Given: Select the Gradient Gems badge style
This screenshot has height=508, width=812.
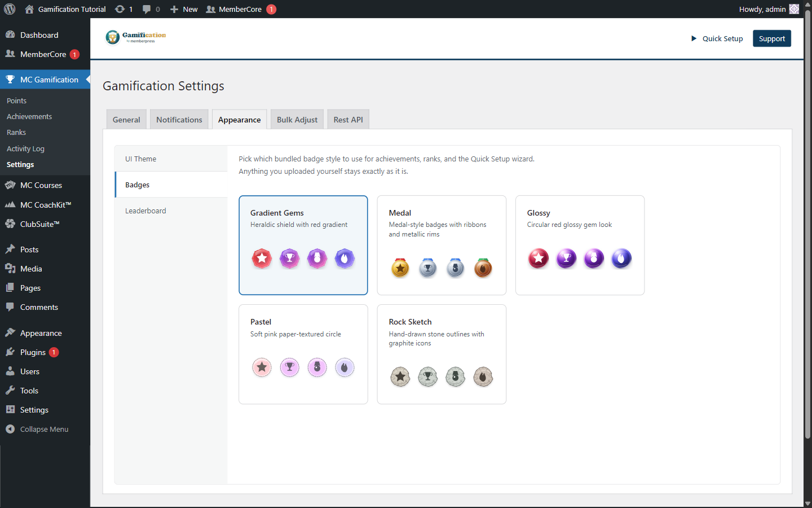Looking at the screenshot, I should 303,245.
